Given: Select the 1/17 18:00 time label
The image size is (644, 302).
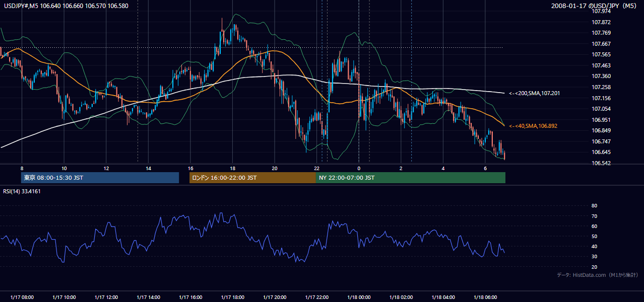Looking at the screenshot, I should click(x=232, y=297).
